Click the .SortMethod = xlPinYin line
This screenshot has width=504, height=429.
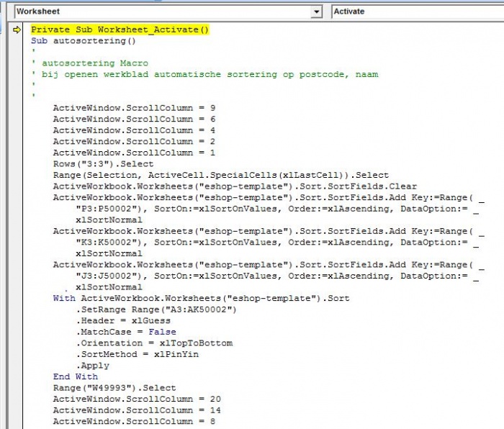(x=138, y=354)
